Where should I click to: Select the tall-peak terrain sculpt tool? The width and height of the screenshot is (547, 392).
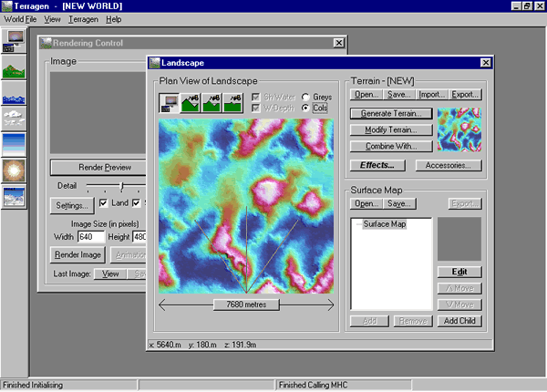click(191, 102)
